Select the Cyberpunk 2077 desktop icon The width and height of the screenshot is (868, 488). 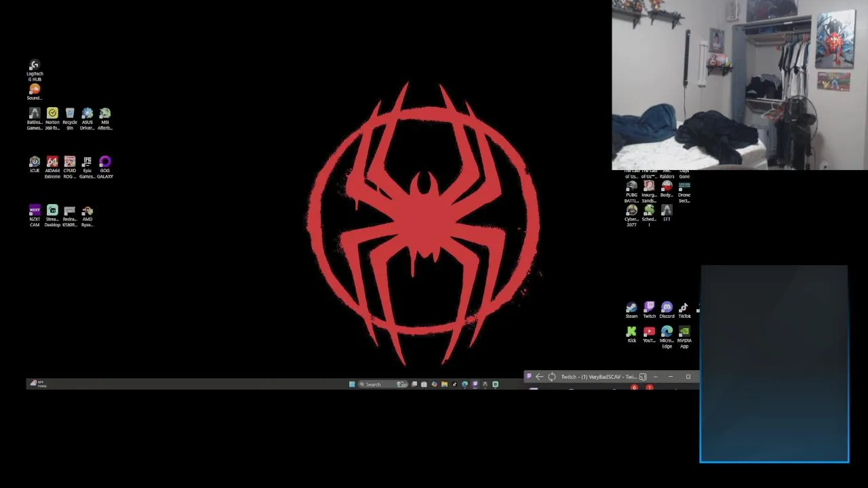(x=631, y=216)
